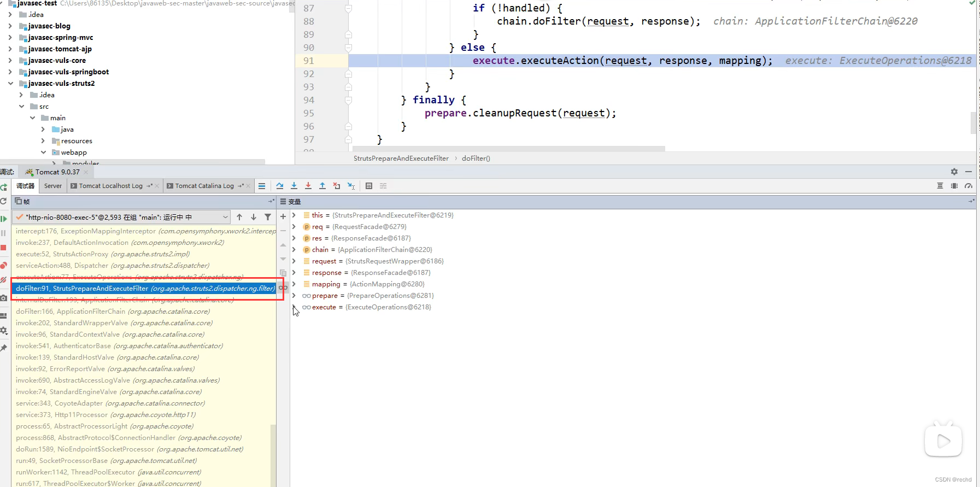
Task: Open View Breakpoints icon
Action: (x=3, y=266)
